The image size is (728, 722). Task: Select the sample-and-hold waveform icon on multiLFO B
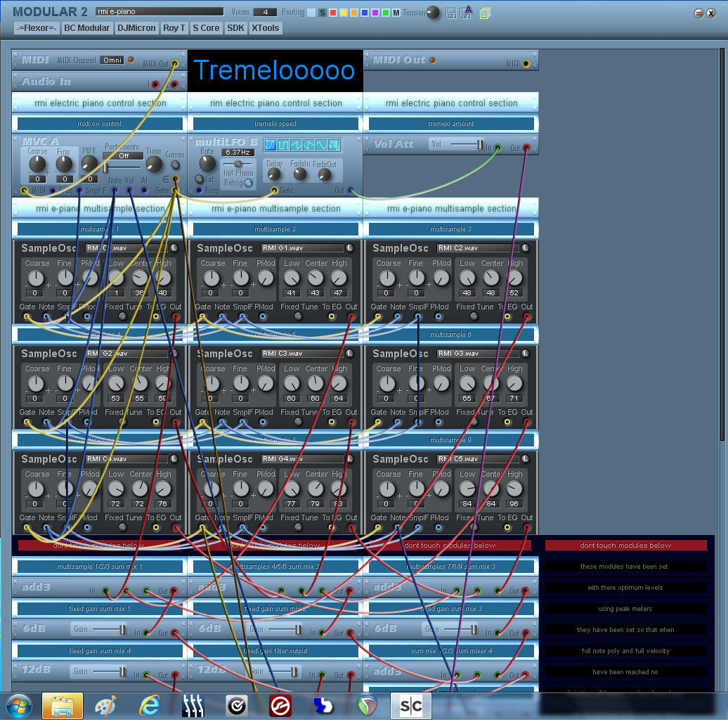point(333,145)
